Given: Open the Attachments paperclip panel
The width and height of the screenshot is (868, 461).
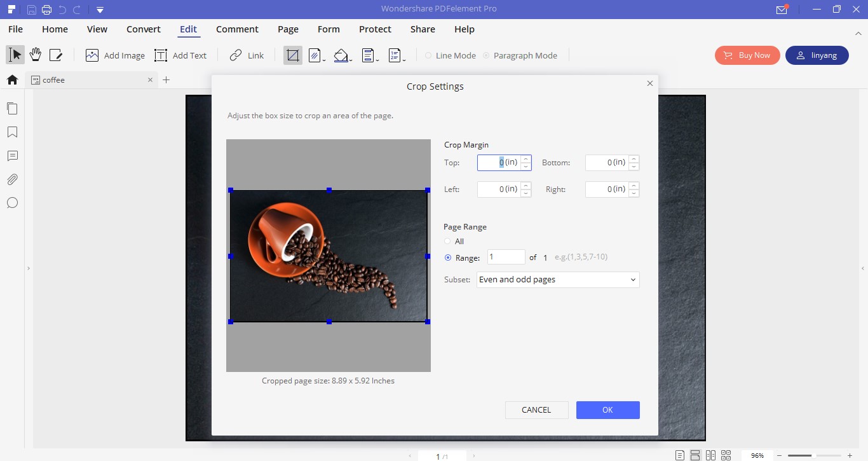Looking at the screenshot, I should pos(12,179).
